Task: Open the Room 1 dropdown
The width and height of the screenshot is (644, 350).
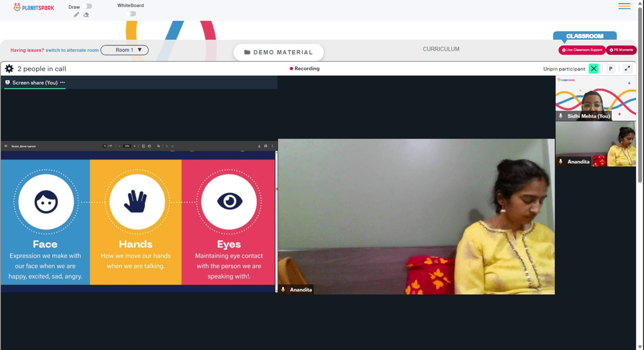Action: [124, 50]
